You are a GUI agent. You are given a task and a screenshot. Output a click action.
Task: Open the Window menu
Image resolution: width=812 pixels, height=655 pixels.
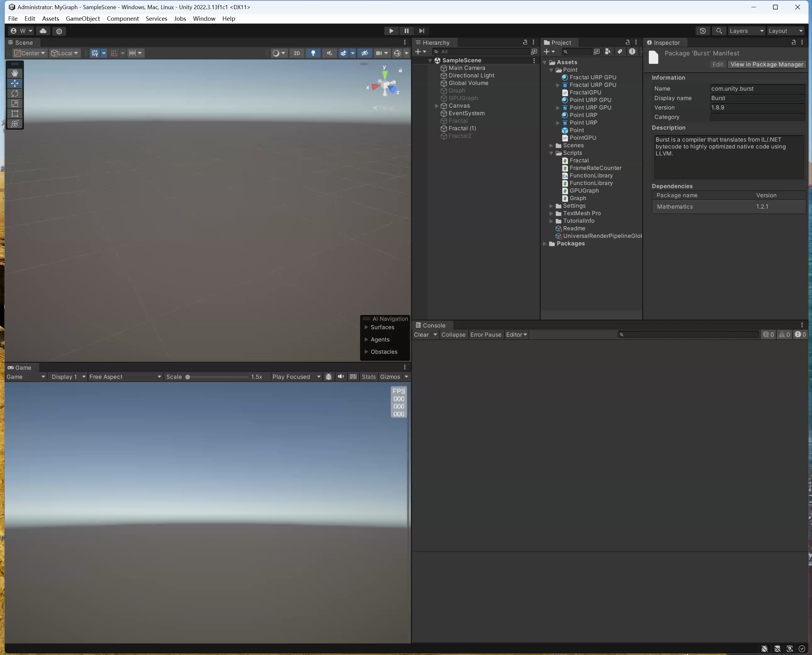tap(204, 19)
